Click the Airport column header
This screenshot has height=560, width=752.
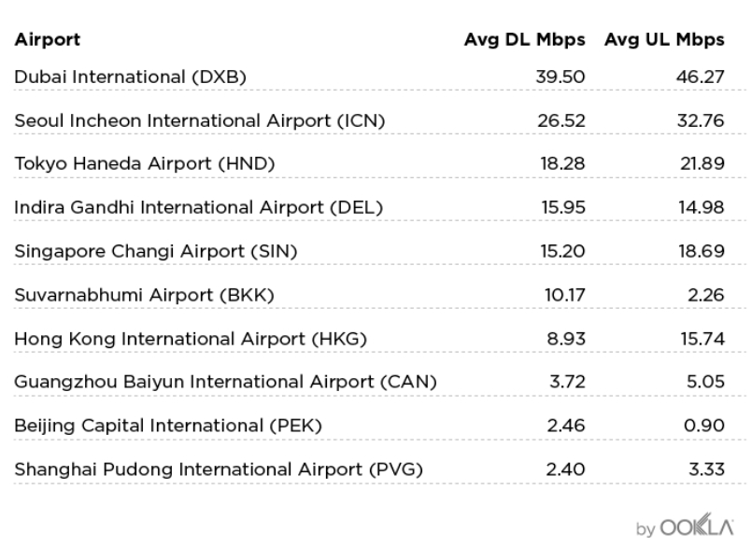[47, 39]
